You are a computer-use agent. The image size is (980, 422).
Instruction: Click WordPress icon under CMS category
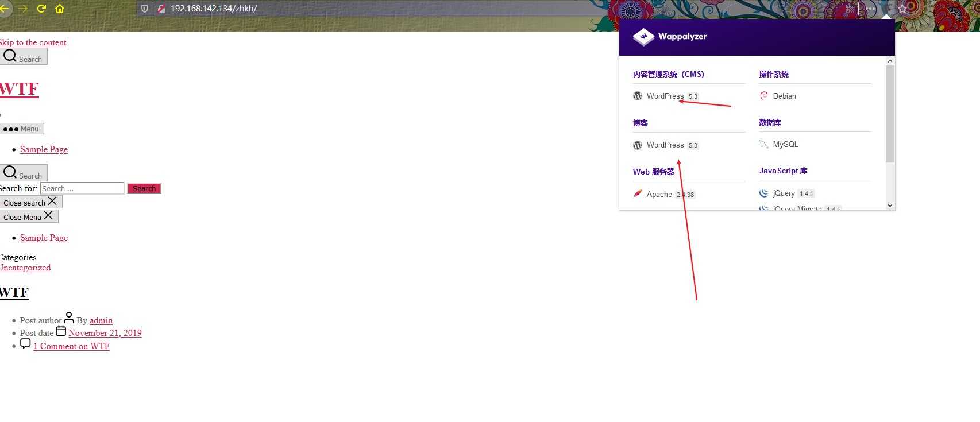[638, 96]
